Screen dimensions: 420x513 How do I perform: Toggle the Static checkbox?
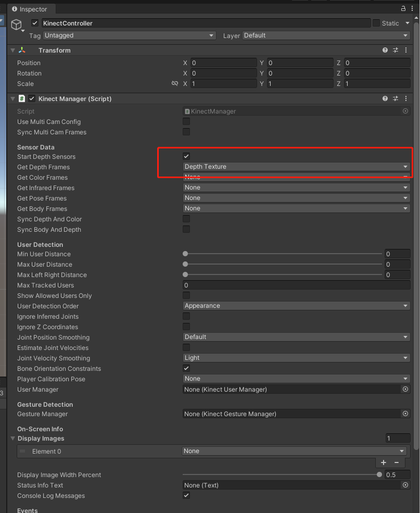pos(376,23)
